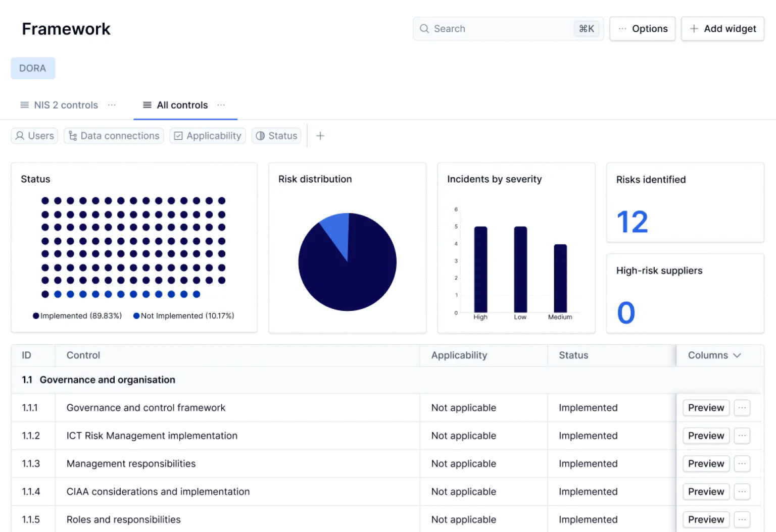This screenshot has height=532, width=776.
Task: Click the ellipsis icon on the Options button
Action: click(622, 29)
